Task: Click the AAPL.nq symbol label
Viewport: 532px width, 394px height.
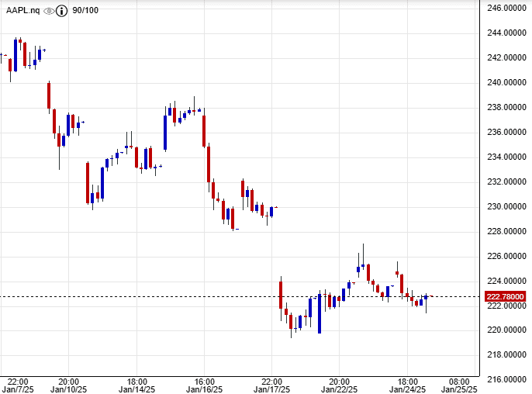Action: coord(22,11)
